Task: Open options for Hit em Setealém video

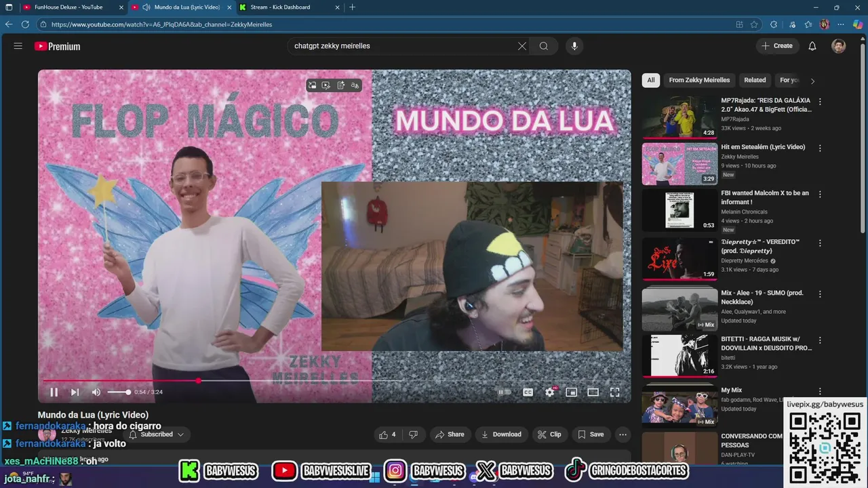Action: point(820,148)
